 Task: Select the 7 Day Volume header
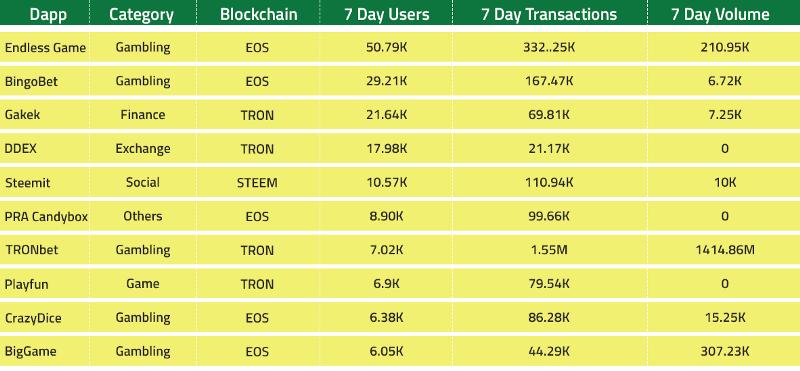(720, 14)
